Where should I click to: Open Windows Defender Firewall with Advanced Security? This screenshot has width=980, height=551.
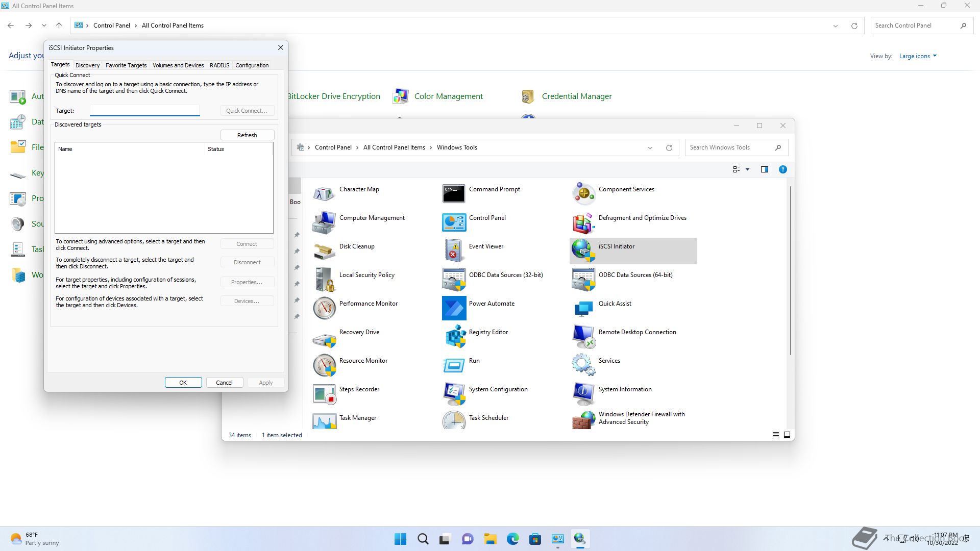click(x=583, y=420)
